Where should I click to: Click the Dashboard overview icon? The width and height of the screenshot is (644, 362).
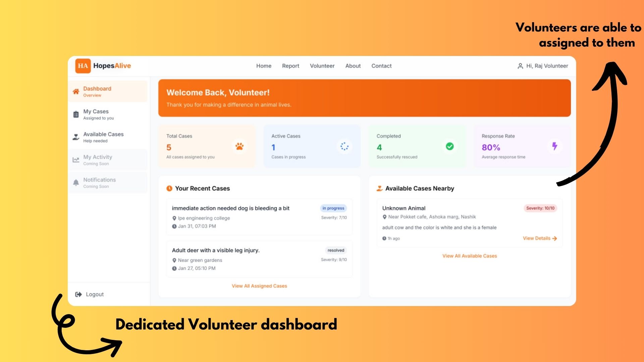pyautogui.click(x=76, y=91)
